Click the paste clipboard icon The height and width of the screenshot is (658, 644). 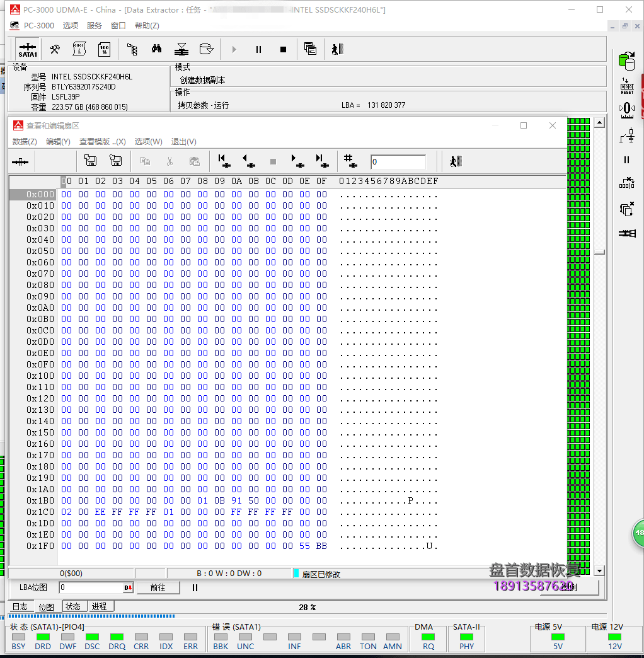click(194, 161)
